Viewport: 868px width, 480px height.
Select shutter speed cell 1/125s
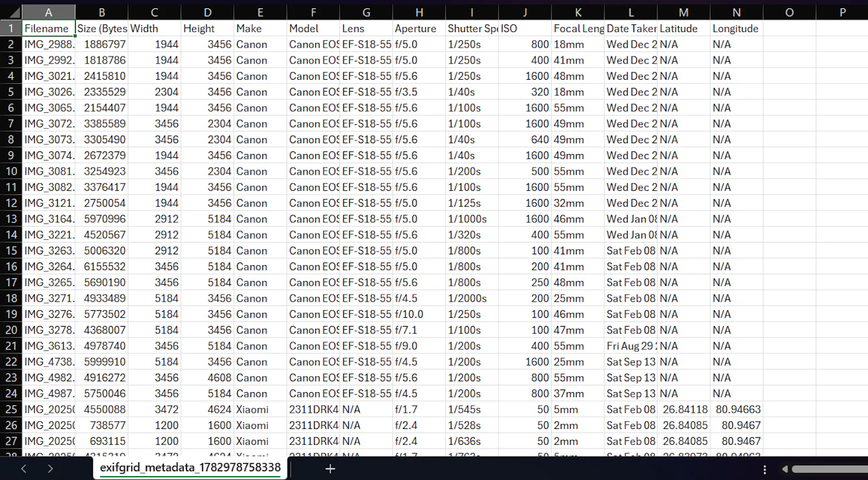[x=472, y=203]
